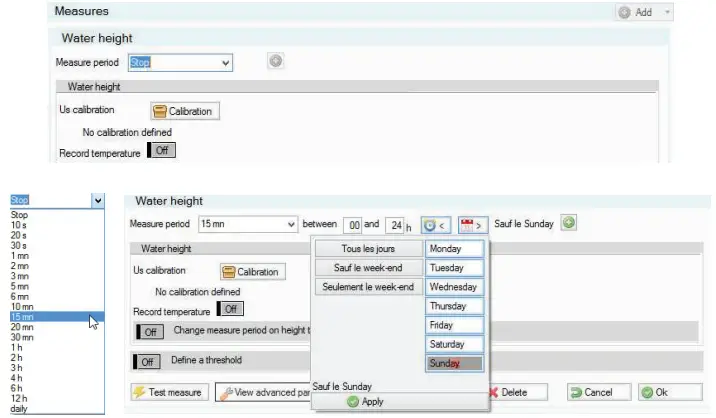The width and height of the screenshot is (716, 418).
Task: Toggle Define a threshold switch
Action: coord(147,362)
